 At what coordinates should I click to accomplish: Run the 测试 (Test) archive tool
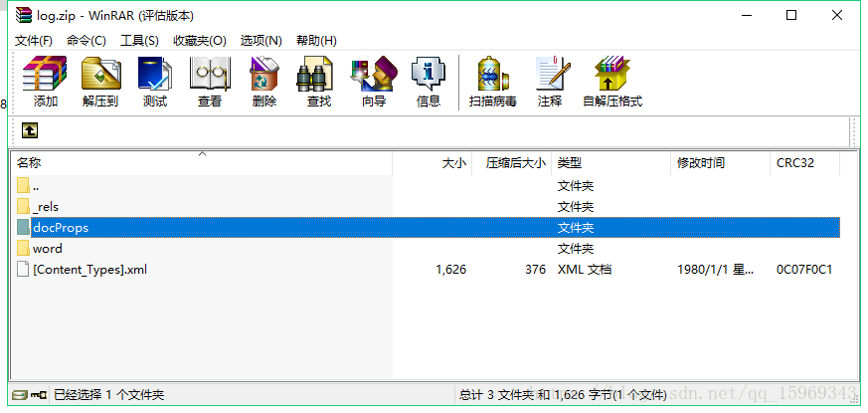tap(154, 74)
